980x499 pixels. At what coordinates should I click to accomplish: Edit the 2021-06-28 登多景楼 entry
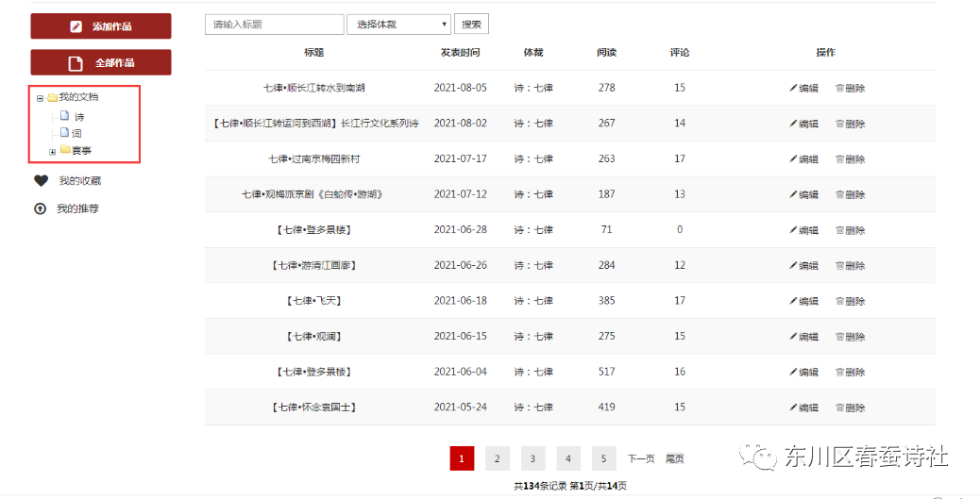[803, 230]
